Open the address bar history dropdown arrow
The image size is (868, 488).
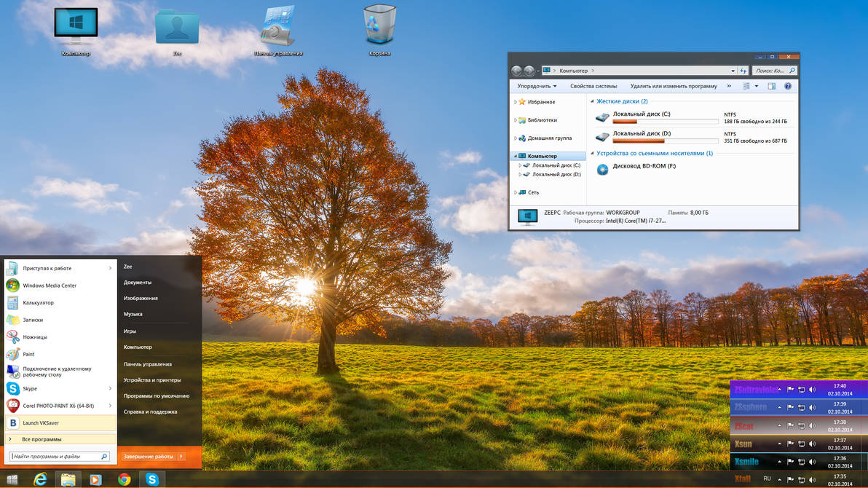733,71
